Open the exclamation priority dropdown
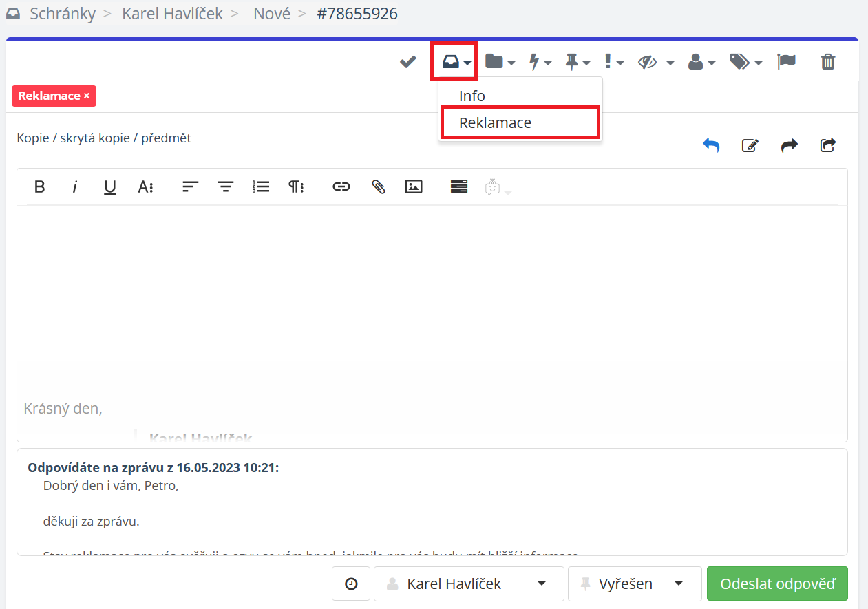868x609 pixels. click(x=614, y=62)
